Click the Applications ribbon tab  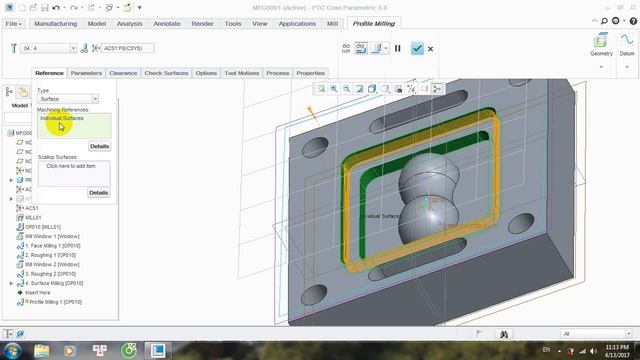297,24
